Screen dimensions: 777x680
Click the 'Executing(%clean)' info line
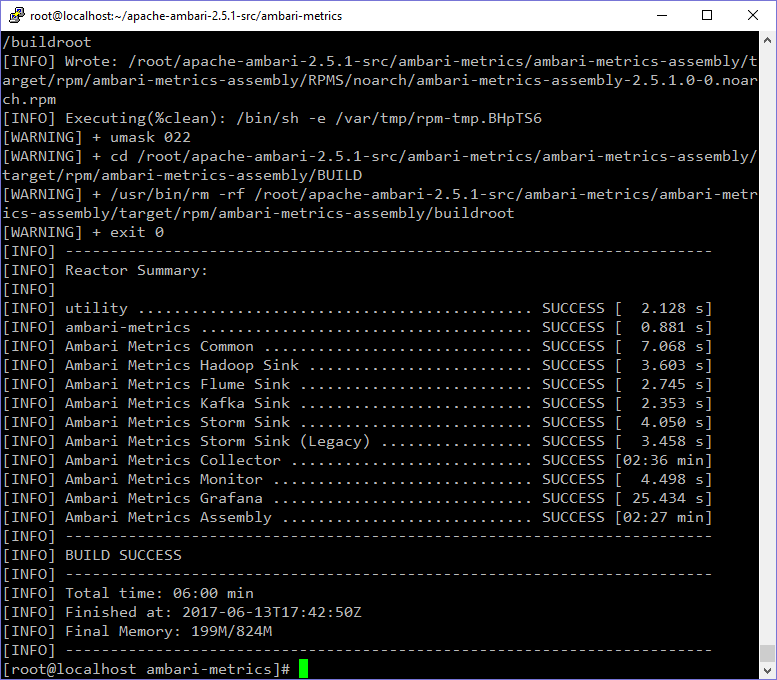(273, 118)
